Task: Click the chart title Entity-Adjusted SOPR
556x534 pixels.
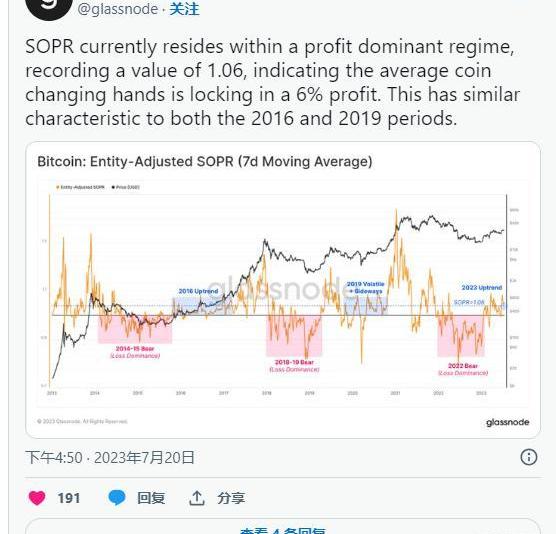Action: (205, 162)
